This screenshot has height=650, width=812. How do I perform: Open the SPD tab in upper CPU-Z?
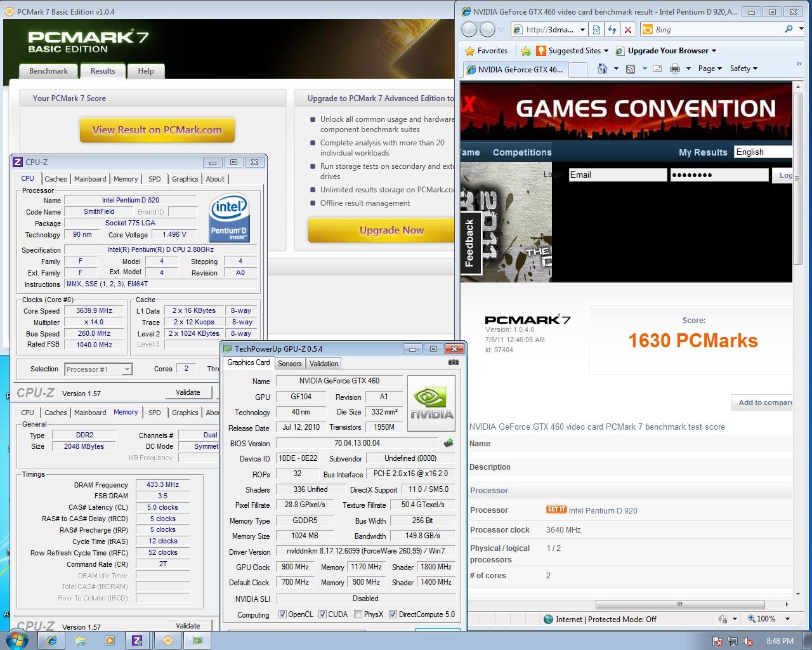(155, 179)
